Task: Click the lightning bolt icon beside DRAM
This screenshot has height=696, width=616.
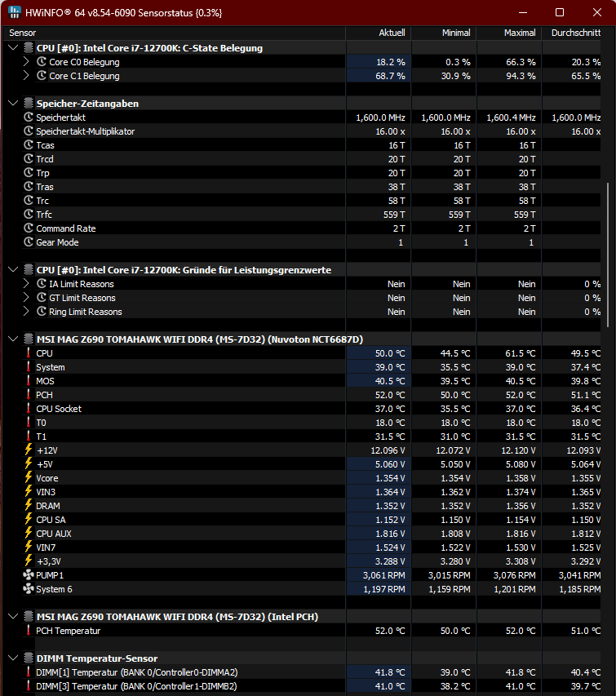Action: click(x=29, y=505)
